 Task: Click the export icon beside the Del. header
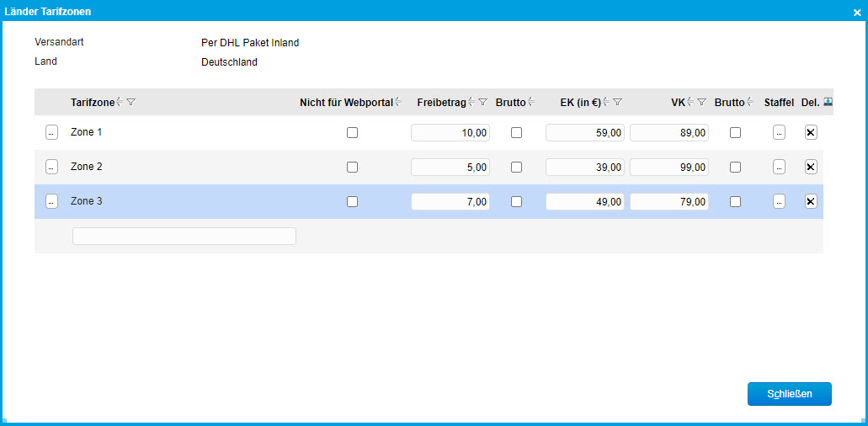coord(828,102)
